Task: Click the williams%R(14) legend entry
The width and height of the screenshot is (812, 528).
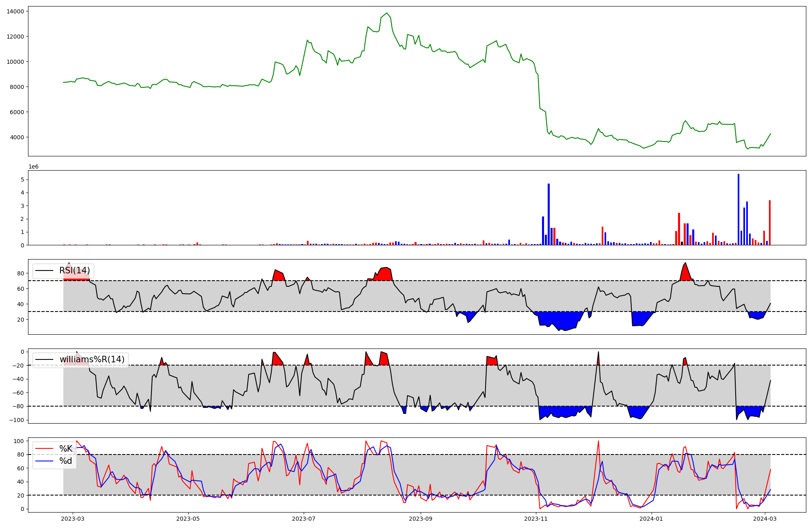Action: tap(92, 359)
